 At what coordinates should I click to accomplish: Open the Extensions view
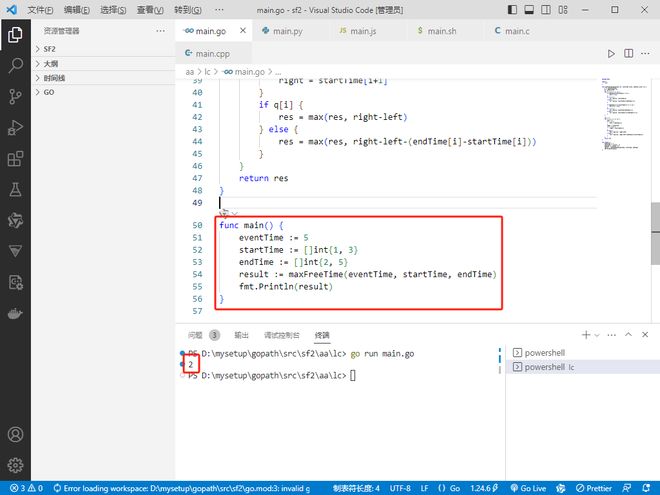(x=15, y=158)
